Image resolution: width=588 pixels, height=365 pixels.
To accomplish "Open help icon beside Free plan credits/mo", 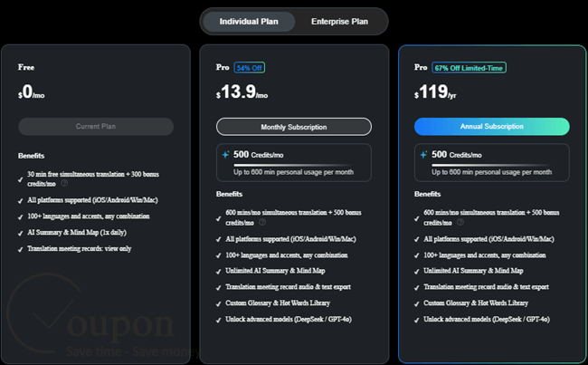I will click(x=64, y=183).
